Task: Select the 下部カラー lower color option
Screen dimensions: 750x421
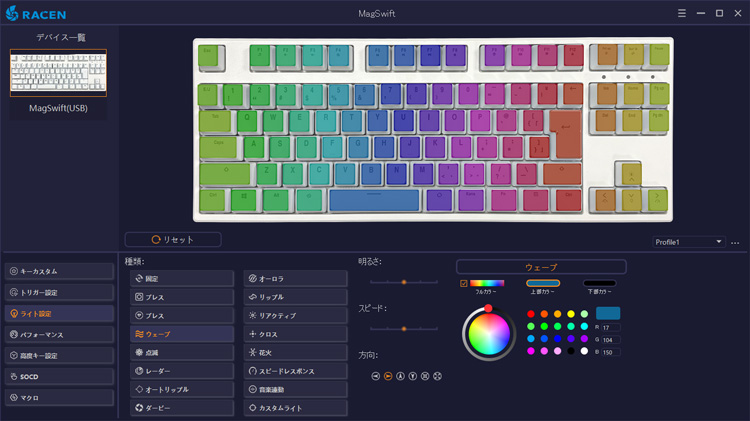Action: tap(599, 284)
